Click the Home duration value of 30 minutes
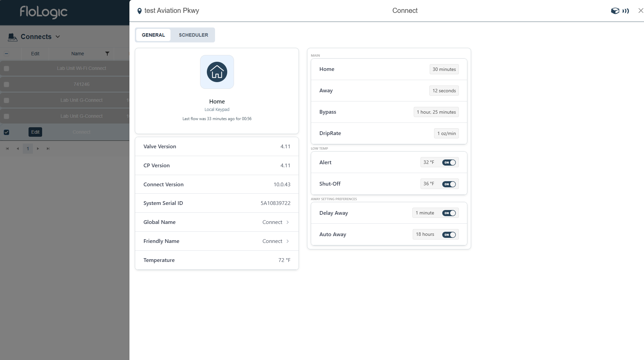This screenshot has width=644, height=360. coord(444,69)
